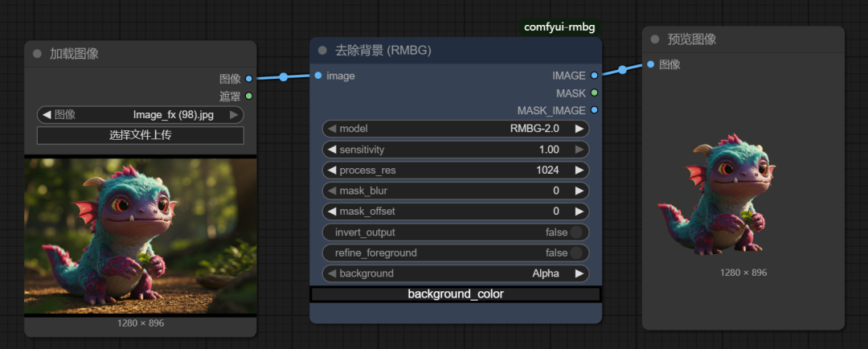The width and height of the screenshot is (868, 349).
Task: Click 选择文件上传 upload button
Action: [141, 135]
